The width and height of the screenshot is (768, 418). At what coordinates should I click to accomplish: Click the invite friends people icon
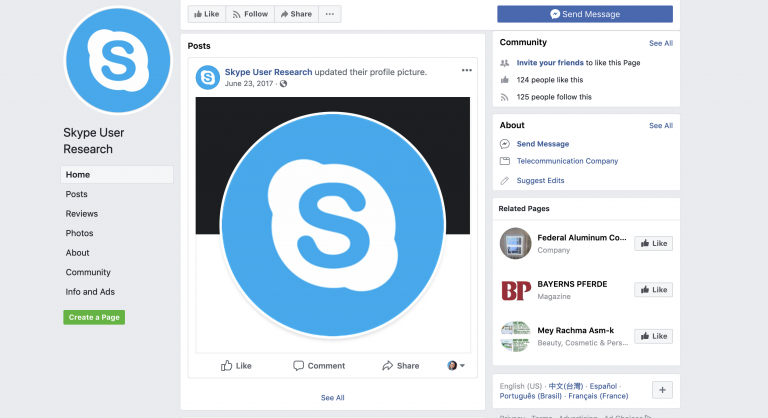(x=504, y=63)
